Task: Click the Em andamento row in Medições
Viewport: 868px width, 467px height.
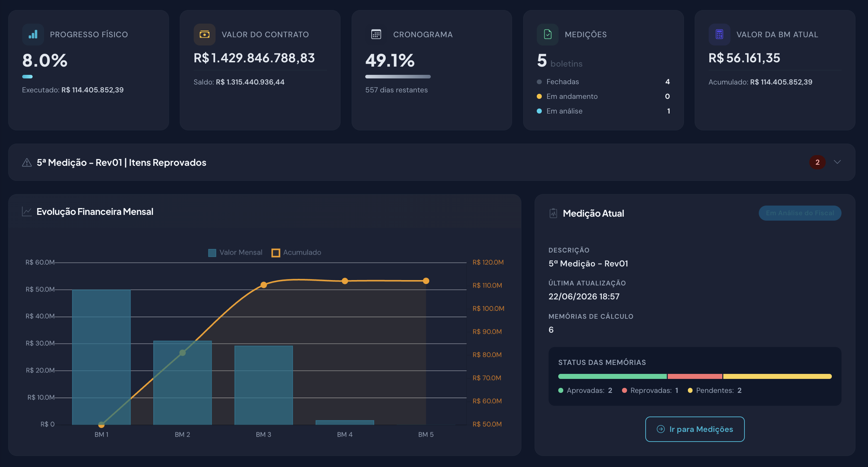Action: (x=603, y=96)
